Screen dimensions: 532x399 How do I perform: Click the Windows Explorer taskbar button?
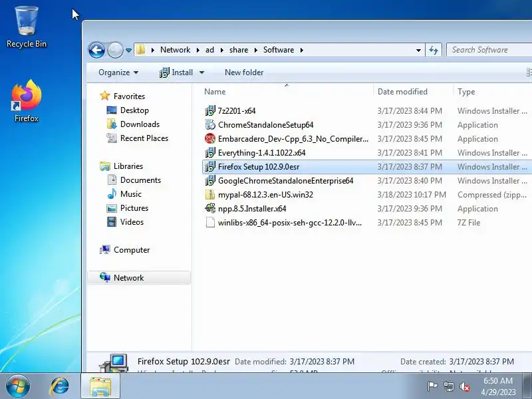(x=100, y=386)
